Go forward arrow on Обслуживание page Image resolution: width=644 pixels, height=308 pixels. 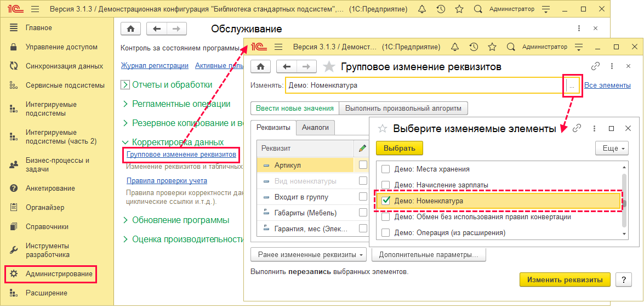(x=176, y=28)
